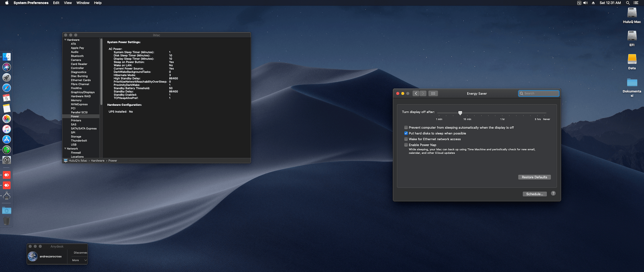Select Thunderbolt in the Hardware list
Viewport: 644px width, 272px height.
(79, 141)
